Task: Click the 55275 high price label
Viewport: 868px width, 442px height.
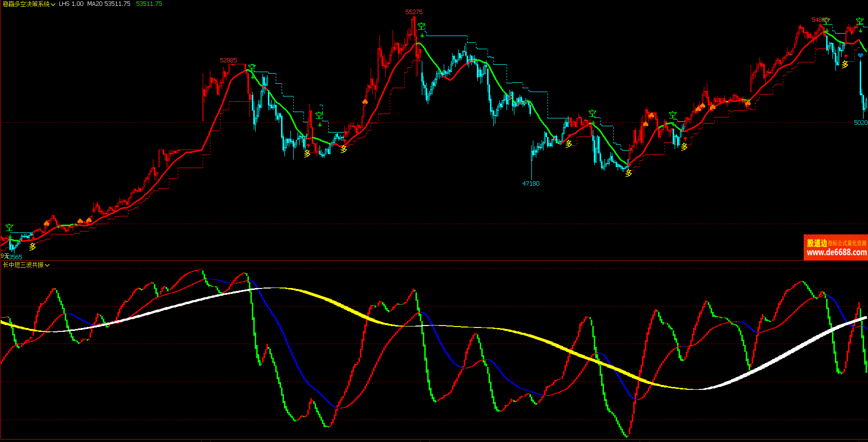Action: [414, 12]
